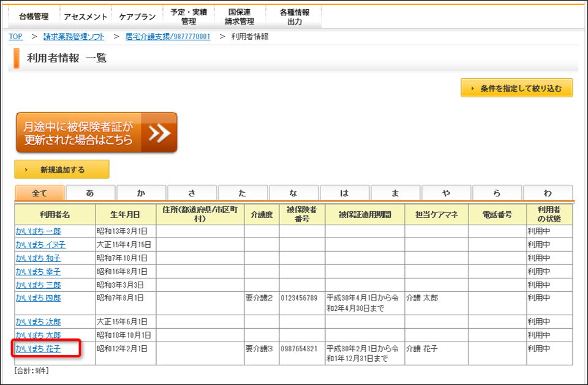The width and height of the screenshot is (588, 385).
Task: Select the 全て tab
Action: click(x=40, y=193)
